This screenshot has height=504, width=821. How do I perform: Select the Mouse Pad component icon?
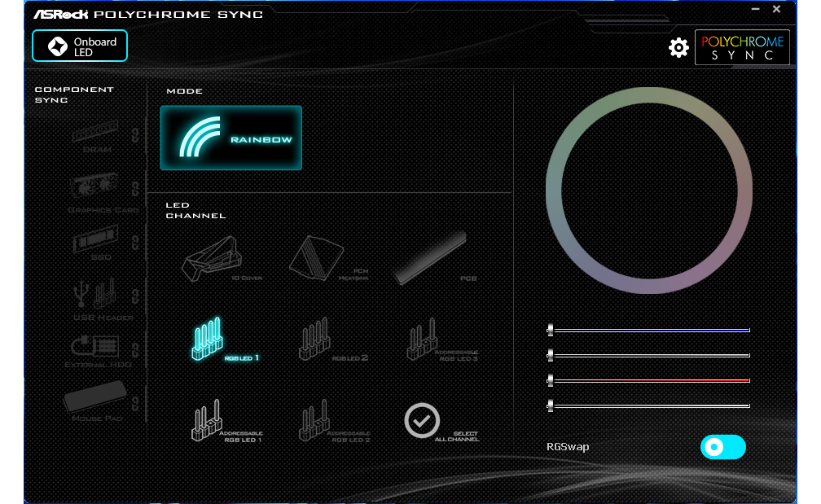pos(95,397)
